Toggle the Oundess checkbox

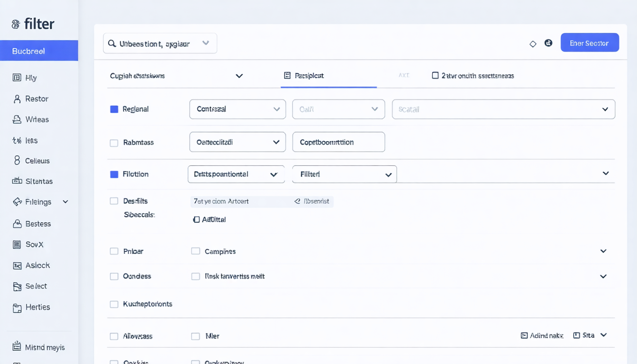tap(114, 276)
